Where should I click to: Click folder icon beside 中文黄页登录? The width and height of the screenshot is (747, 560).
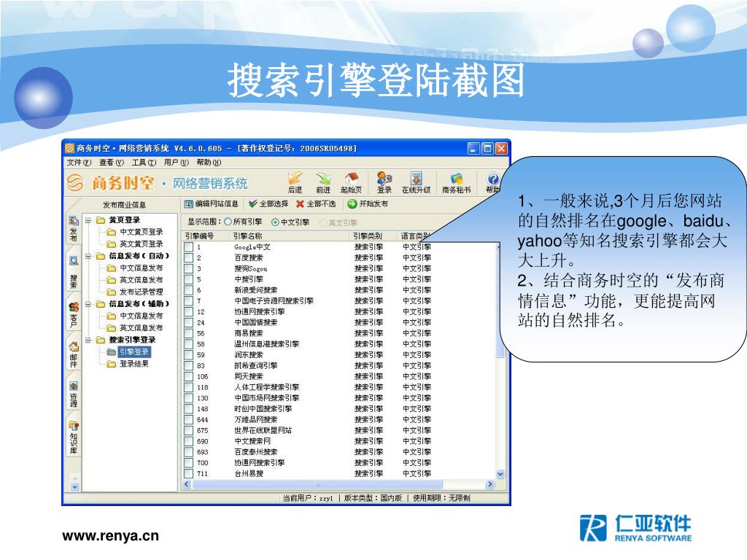(112, 232)
